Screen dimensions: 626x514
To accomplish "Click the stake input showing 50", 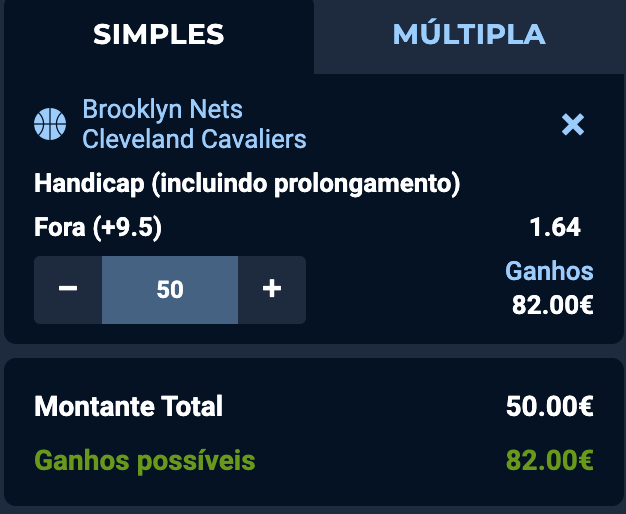I will (x=170, y=290).
